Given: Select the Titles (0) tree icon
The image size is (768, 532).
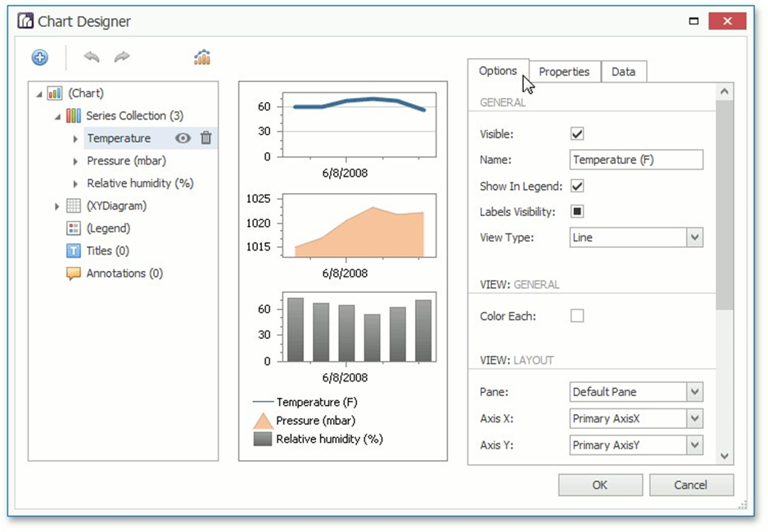Looking at the screenshot, I should (74, 251).
